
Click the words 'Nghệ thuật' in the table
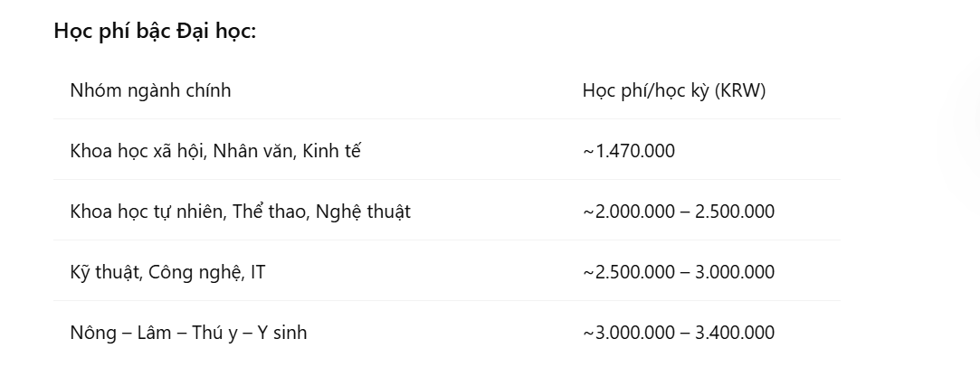(x=363, y=212)
